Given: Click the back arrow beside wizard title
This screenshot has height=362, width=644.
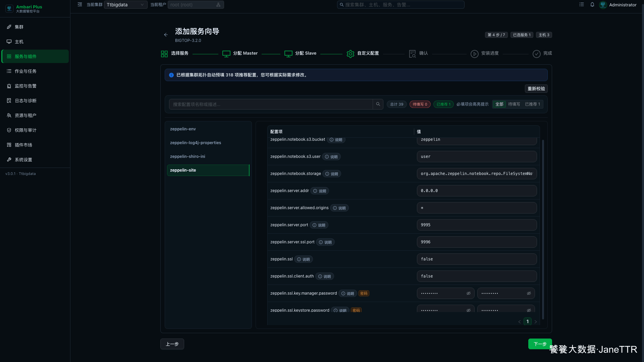Looking at the screenshot, I should click(x=166, y=35).
